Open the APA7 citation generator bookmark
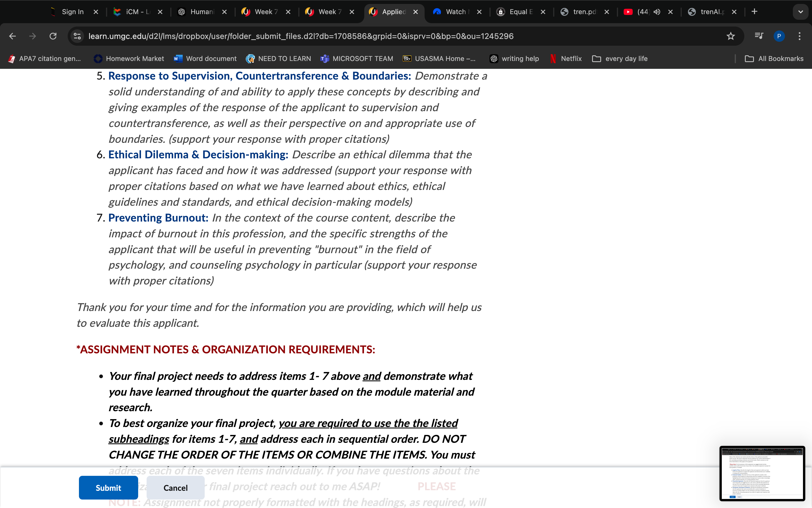The image size is (812, 508). 45,59
